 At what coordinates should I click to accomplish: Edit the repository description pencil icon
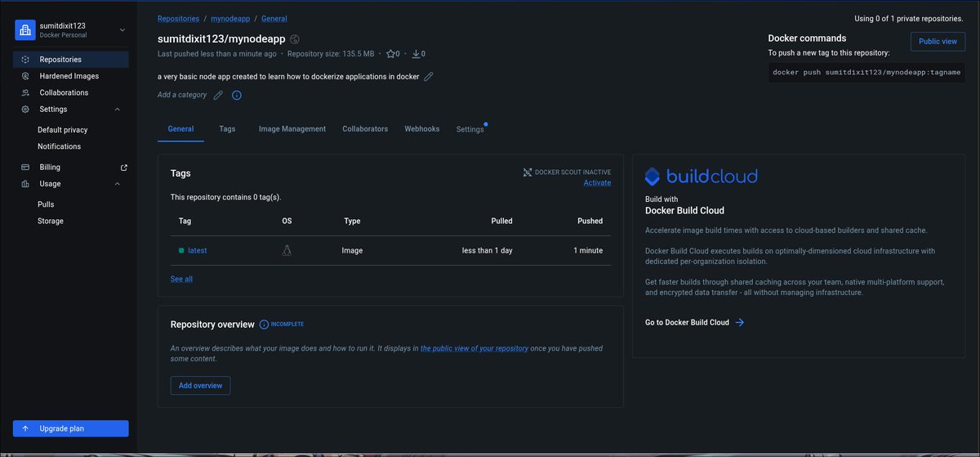(429, 77)
